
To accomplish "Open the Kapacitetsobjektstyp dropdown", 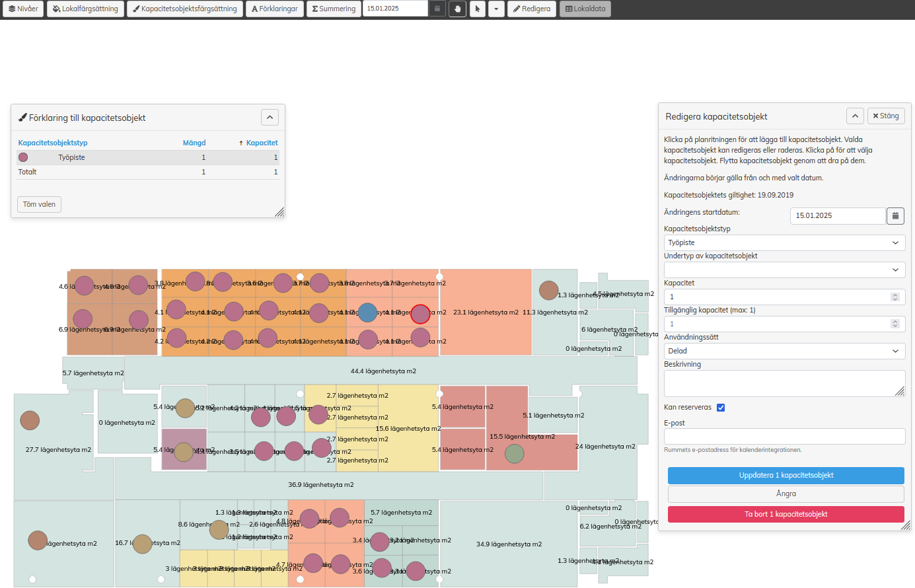I will point(784,242).
